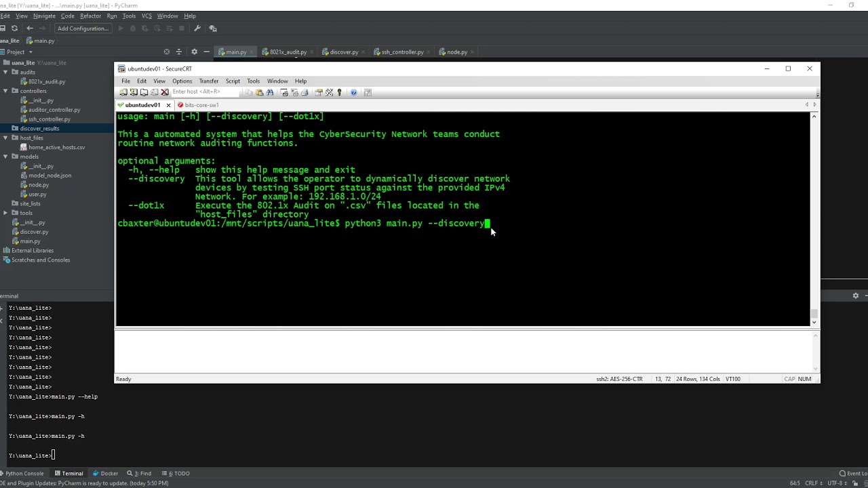The image size is (868, 488).
Task: Click PyCharm Search Everywhere toolbar icon
Action: pos(213,28)
